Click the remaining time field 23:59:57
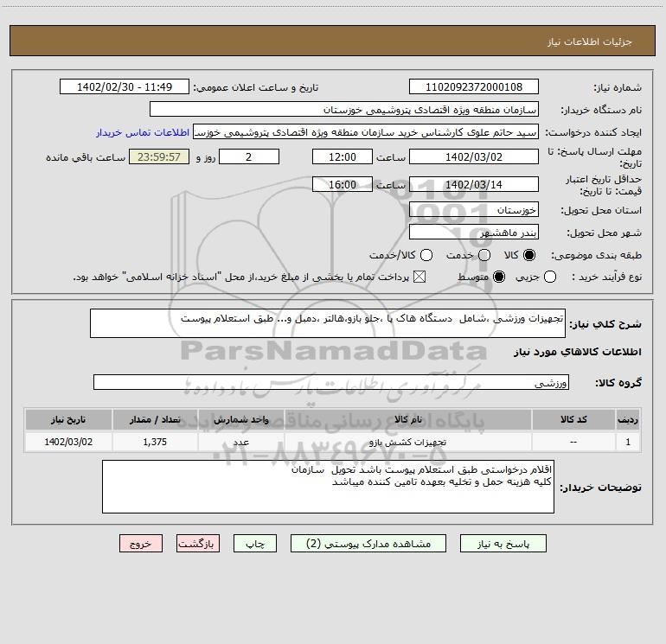Viewport: 666px width, 644px height. (159, 156)
